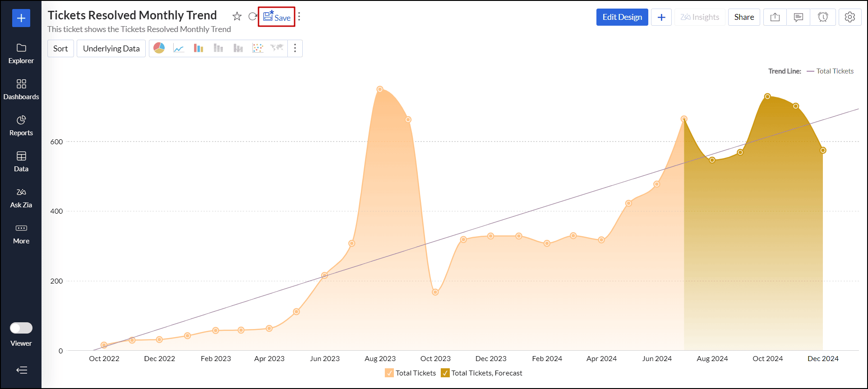Screen dimensions: 868x389
Task: Click the Underlying Data button
Action: pyautogui.click(x=111, y=49)
